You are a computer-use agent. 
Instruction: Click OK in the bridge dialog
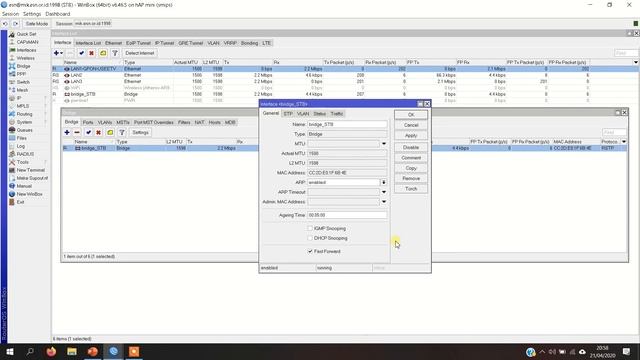pyautogui.click(x=411, y=115)
